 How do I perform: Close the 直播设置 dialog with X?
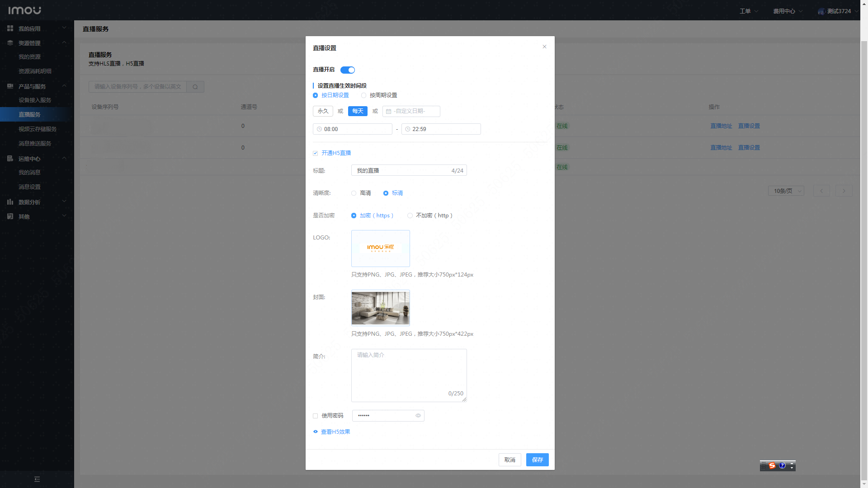544,47
